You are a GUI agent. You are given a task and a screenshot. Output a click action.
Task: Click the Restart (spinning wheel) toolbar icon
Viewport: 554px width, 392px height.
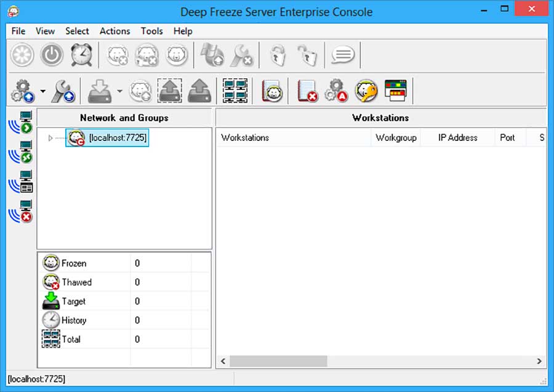pyautogui.click(x=22, y=55)
